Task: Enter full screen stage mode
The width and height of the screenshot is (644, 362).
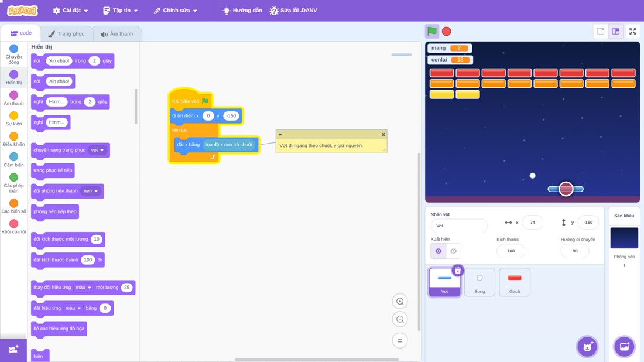Action: point(632,31)
